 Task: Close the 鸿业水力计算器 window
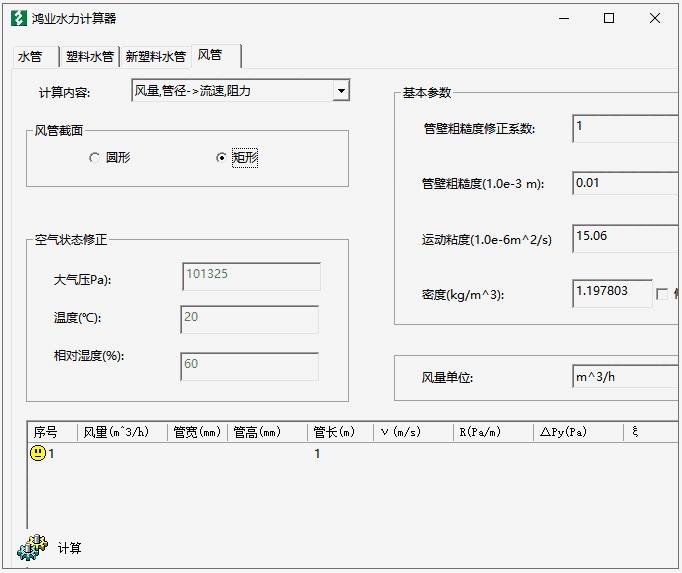[x=655, y=18]
